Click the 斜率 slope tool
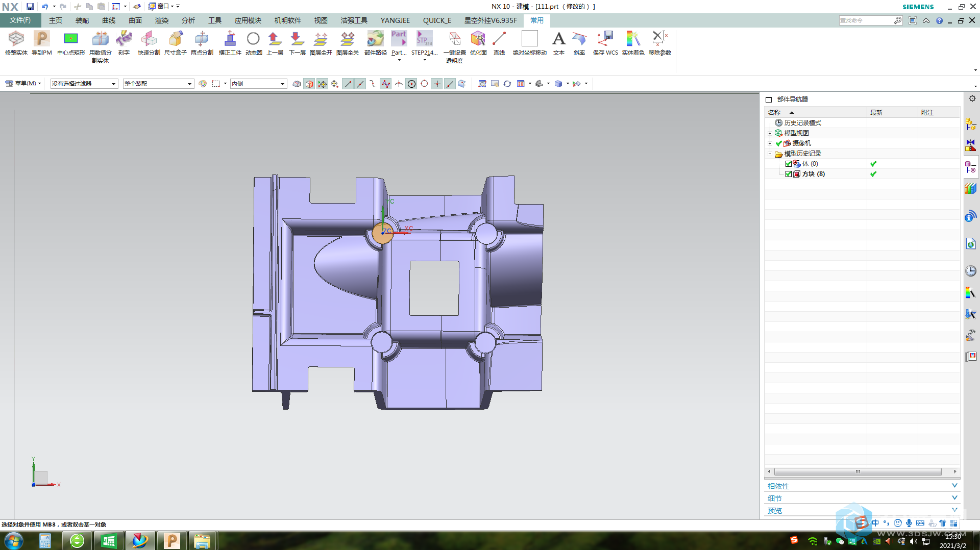The width and height of the screenshot is (980, 550). 579,39
